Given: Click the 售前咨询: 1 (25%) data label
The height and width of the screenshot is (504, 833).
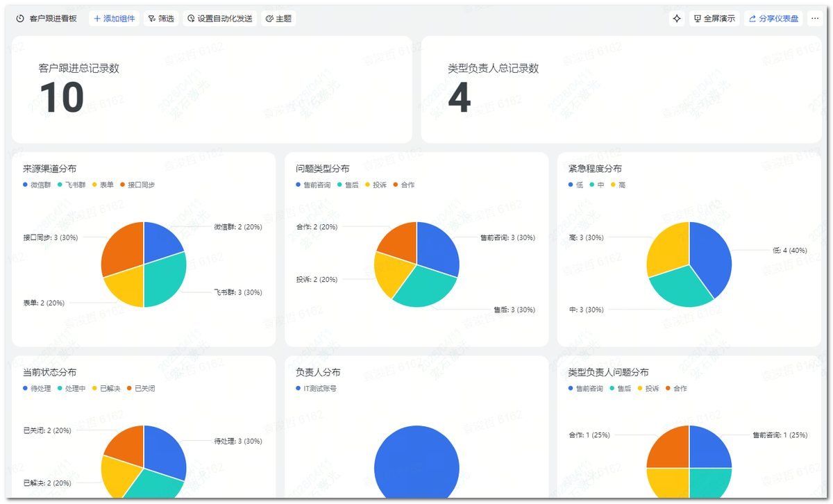Looking at the screenshot, I should 780,435.
